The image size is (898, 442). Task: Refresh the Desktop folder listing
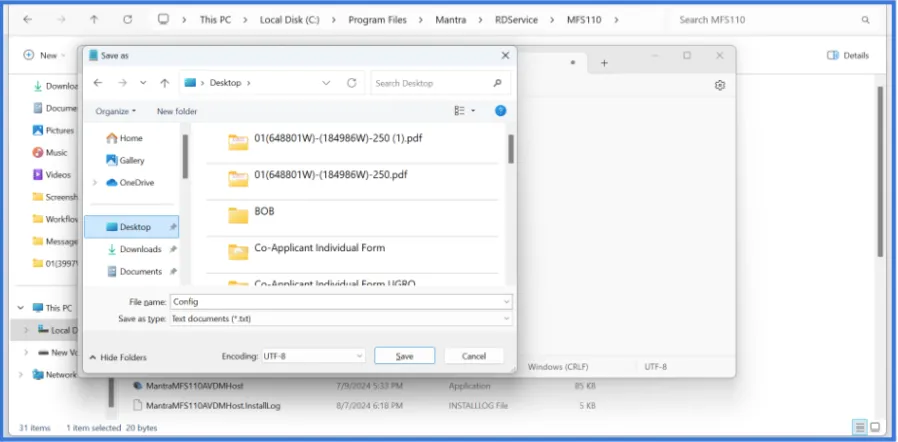point(353,83)
